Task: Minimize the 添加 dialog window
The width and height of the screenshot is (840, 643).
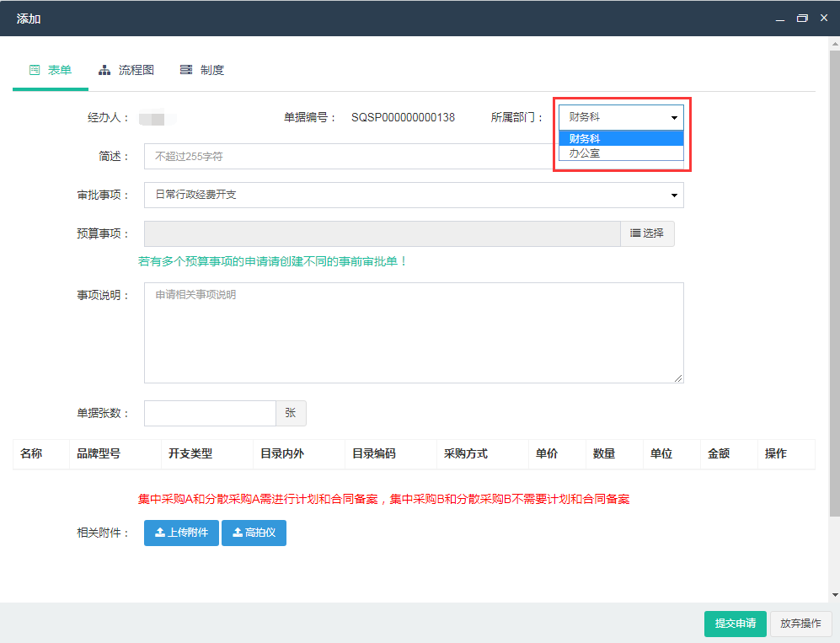Action: click(x=780, y=19)
